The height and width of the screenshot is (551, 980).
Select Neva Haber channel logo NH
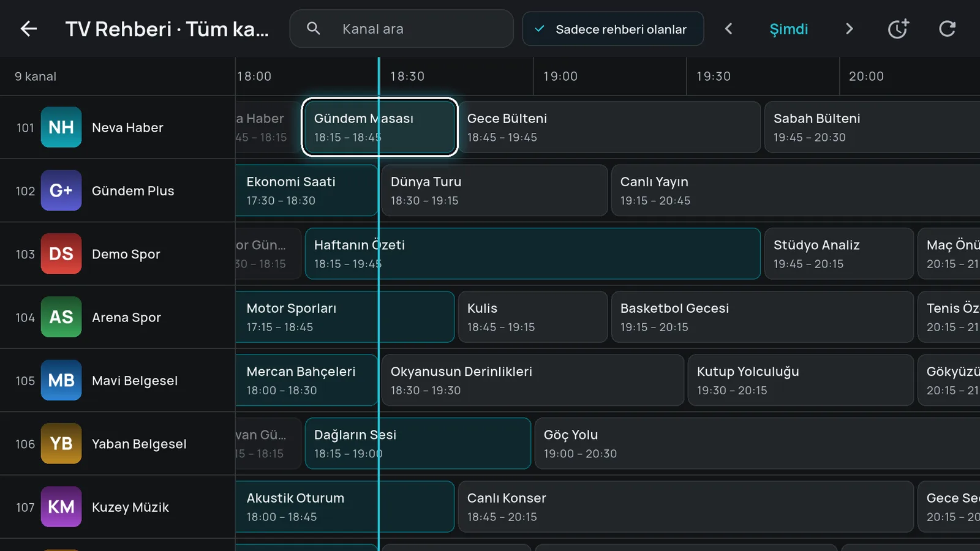[x=61, y=127]
